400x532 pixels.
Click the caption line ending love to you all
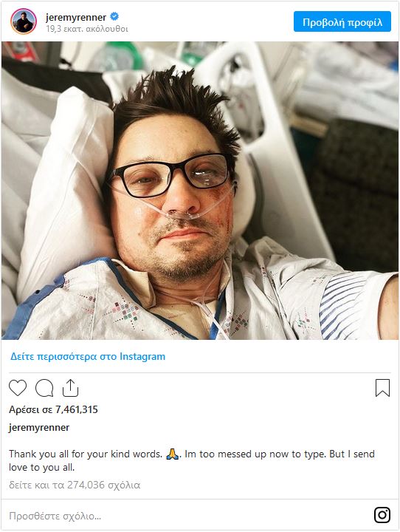click(41, 468)
